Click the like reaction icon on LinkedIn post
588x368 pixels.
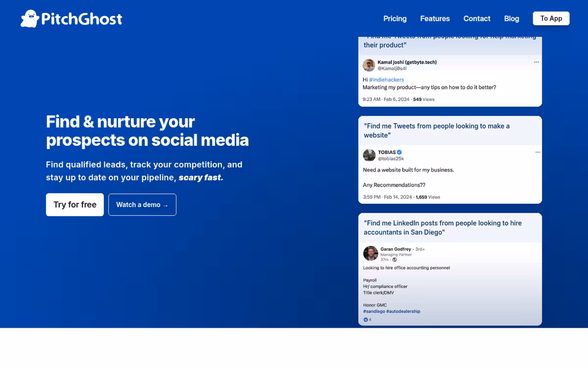(x=366, y=320)
